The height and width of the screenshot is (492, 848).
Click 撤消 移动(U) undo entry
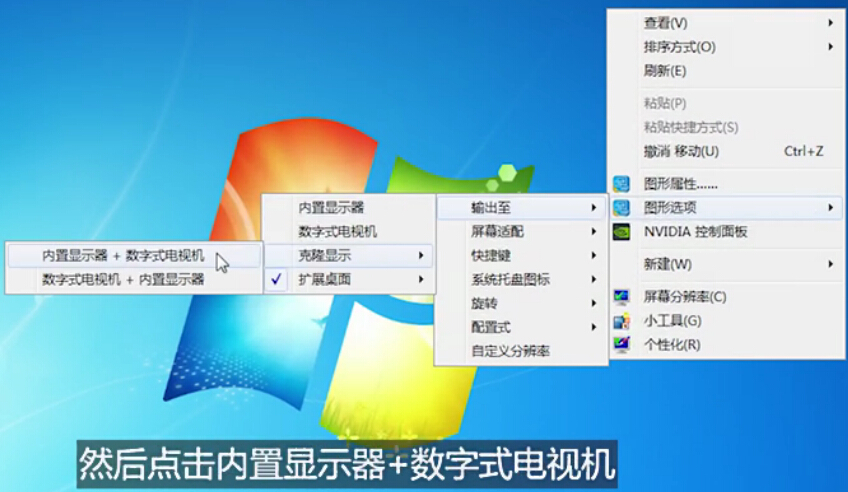[x=681, y=151]
